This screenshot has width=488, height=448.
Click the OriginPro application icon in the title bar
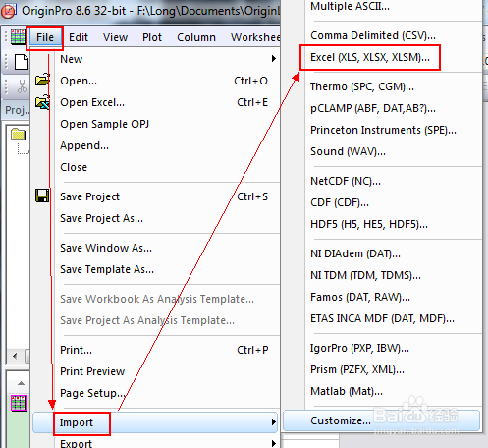pos(8,11)
